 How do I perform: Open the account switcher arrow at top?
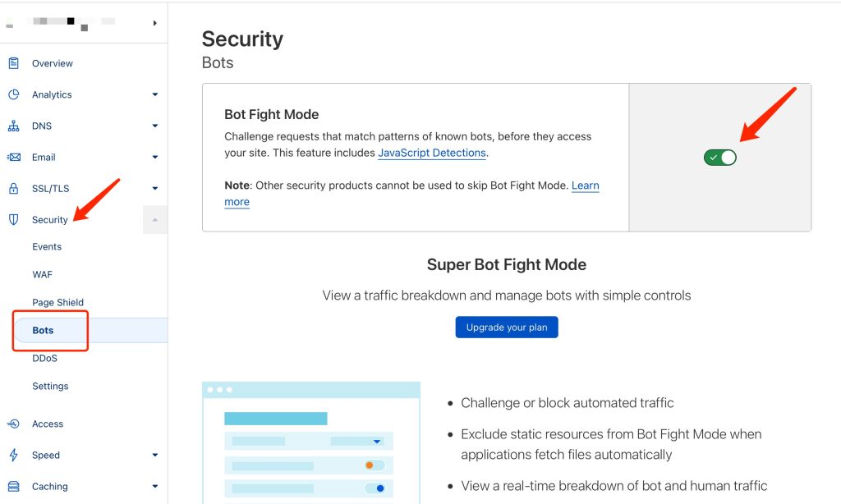pos(154,23)
